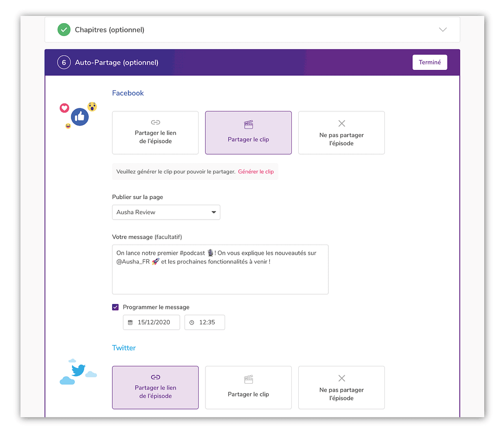Screen dimensions: 504x433
Task: Select Twitter Partager le clip option
Action: click(249, 388)
